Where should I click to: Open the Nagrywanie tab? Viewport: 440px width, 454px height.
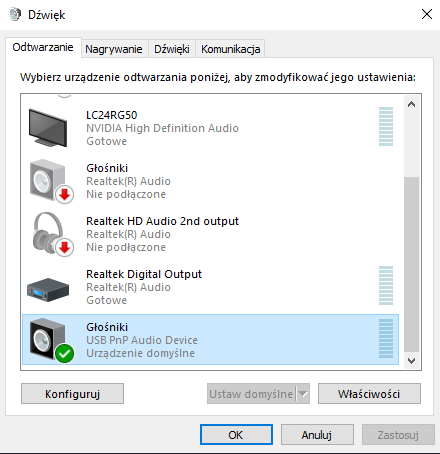pos(114,49)
